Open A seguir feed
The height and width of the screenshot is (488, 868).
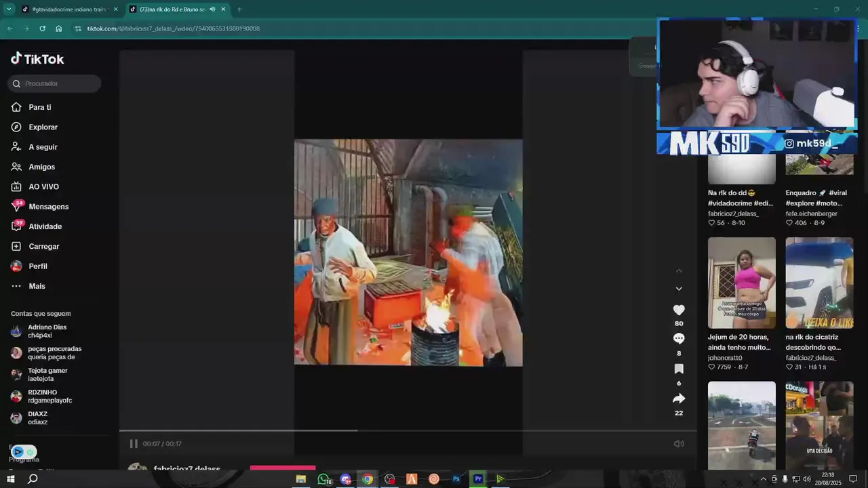[x=35, y=147]
